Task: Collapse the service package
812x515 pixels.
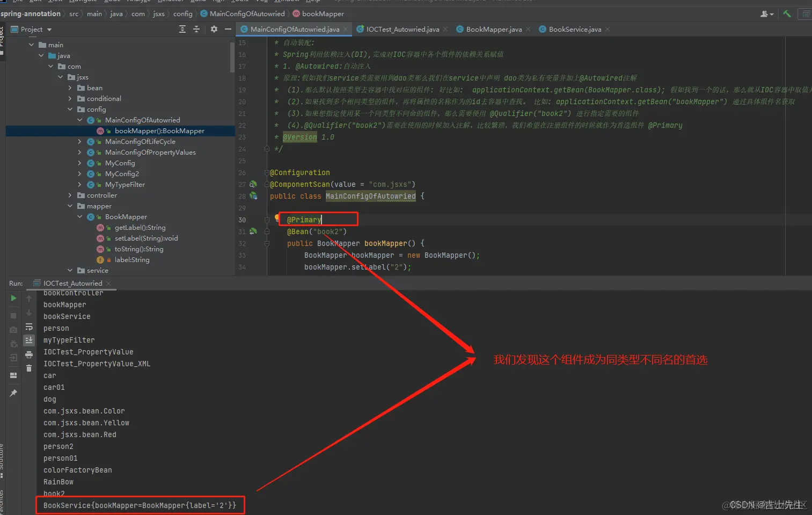Action: pos(70,270)
